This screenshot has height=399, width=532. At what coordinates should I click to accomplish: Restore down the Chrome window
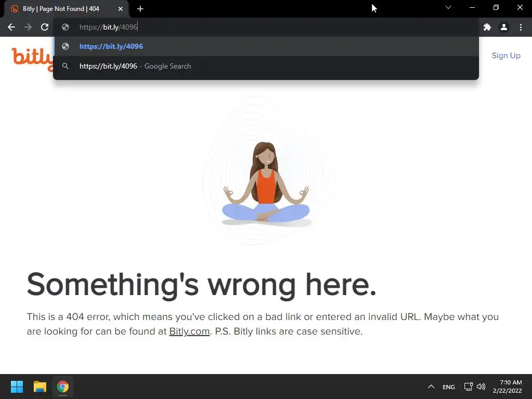[496, 7]
